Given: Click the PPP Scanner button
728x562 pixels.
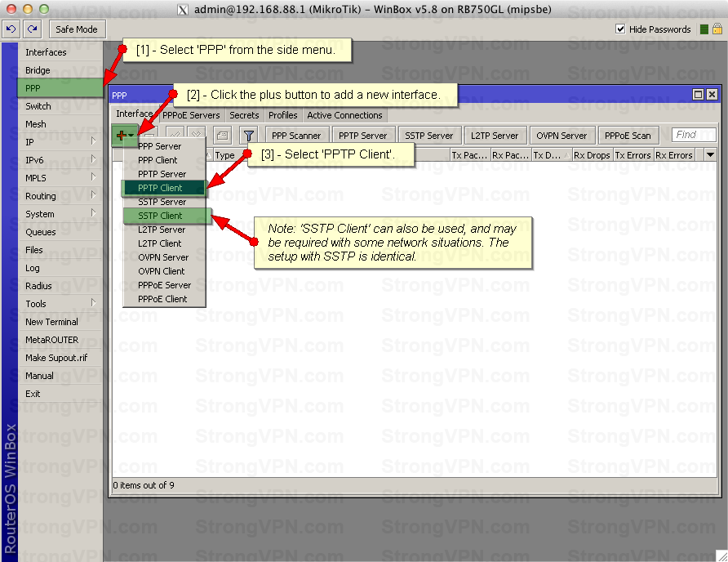Looking at the screenshot, I should [x=296, y=136].
